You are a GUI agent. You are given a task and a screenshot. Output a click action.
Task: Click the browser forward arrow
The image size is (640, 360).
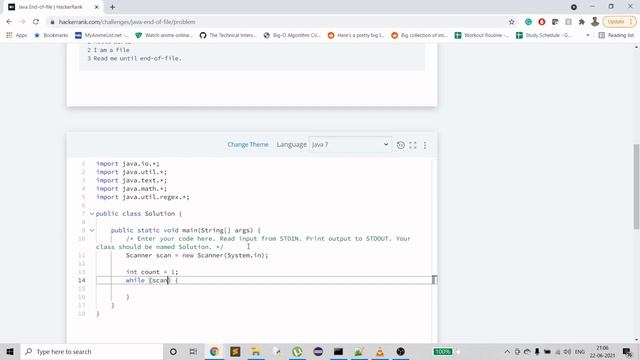point(22,22)
